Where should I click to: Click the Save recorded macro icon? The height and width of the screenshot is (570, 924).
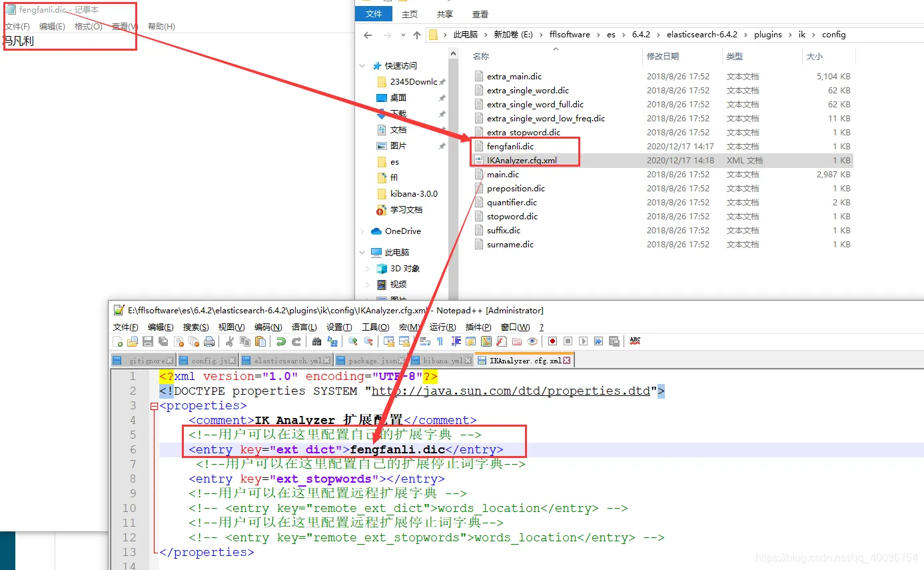[x=614, y=341]
